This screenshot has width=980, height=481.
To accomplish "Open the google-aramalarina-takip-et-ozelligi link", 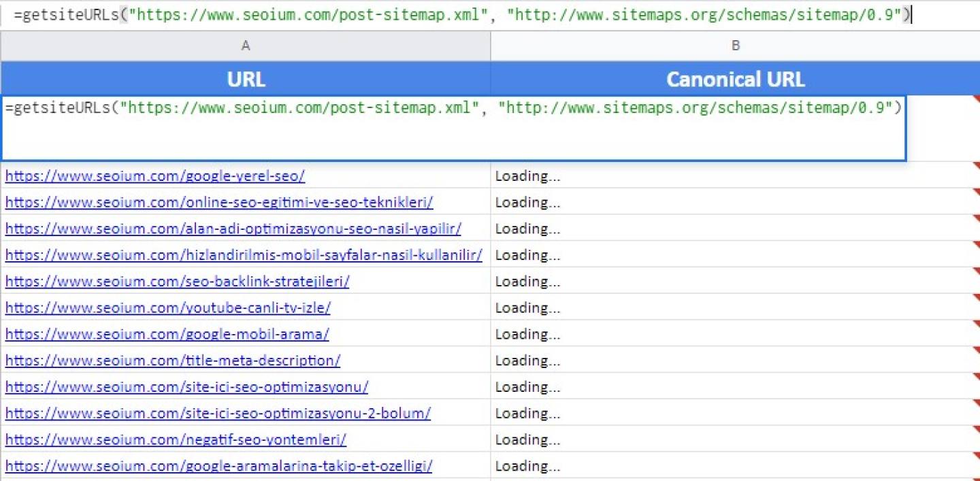I will [218, 466].
